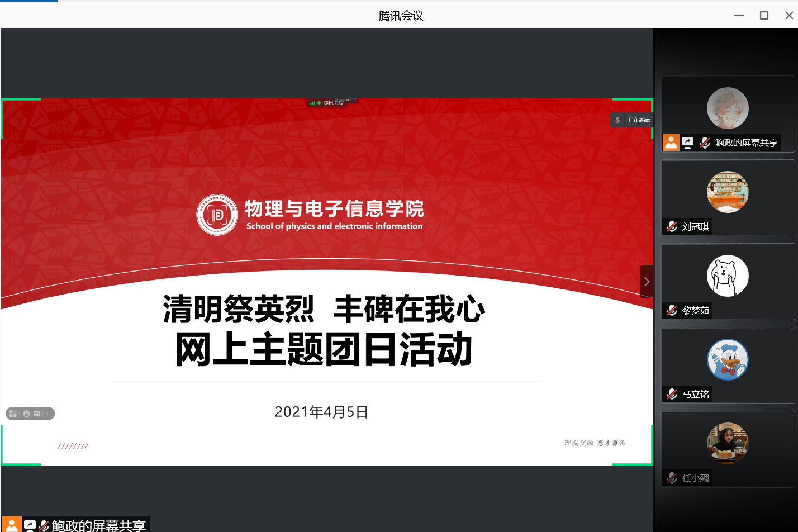
Task: Maximize the 腾讯会议 window
Action: tap(764, 16)
